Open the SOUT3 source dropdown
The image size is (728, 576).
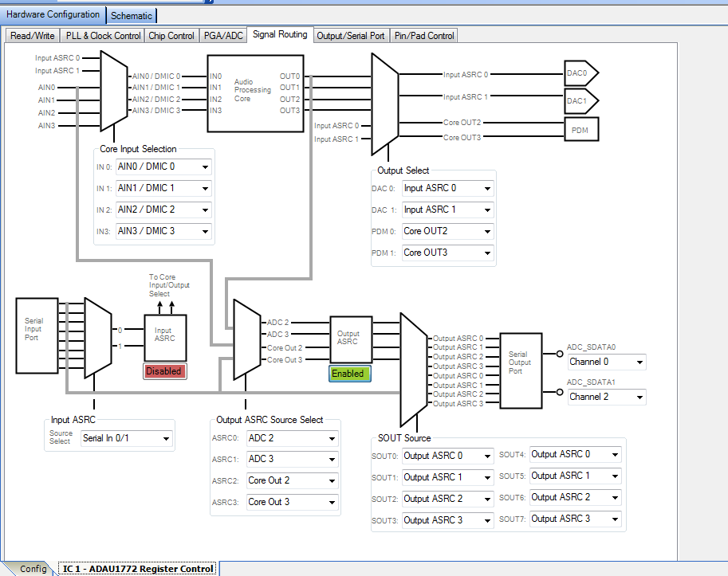pos(447,520)
